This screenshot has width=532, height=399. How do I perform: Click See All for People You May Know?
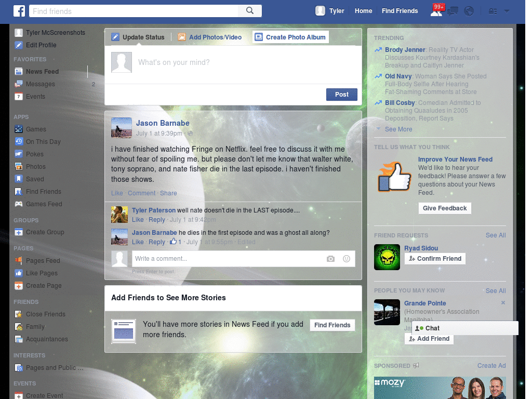495,291
